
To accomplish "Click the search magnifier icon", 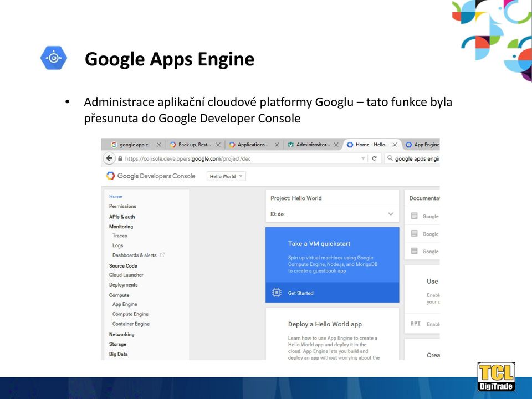I will [x=390, y=158].
